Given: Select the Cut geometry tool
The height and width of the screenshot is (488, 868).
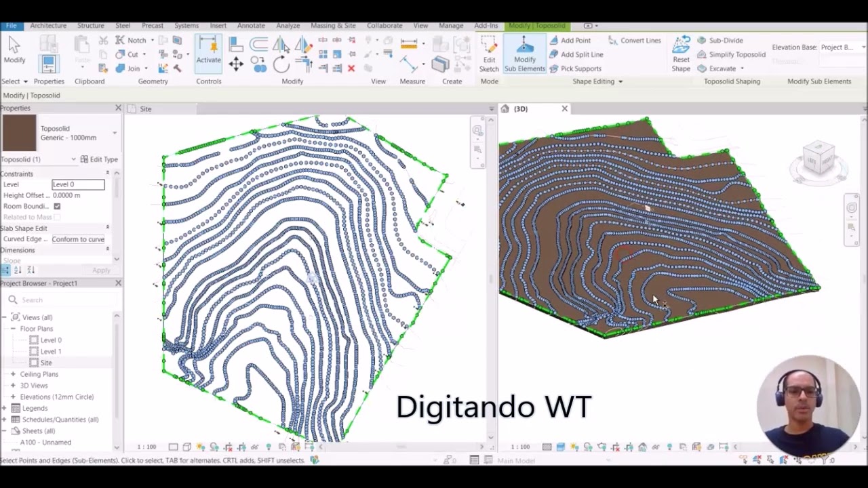Looking at the screenshot, I should click(127, 54).
